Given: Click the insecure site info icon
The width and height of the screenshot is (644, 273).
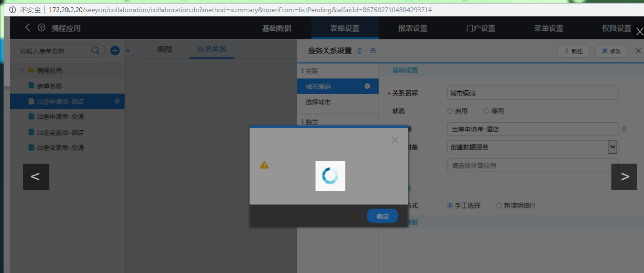Looking at the screenshot, I should [13, 10].
